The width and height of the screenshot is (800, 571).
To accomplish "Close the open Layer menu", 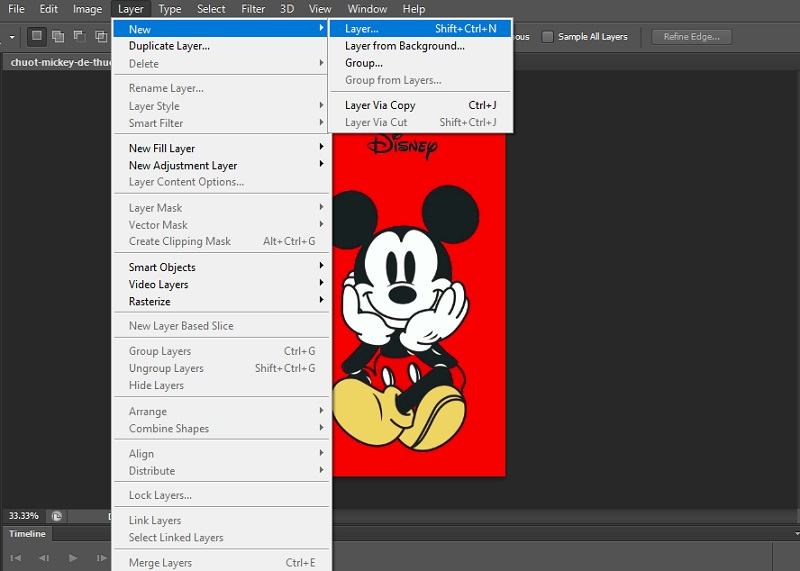I will pos(131,9).
